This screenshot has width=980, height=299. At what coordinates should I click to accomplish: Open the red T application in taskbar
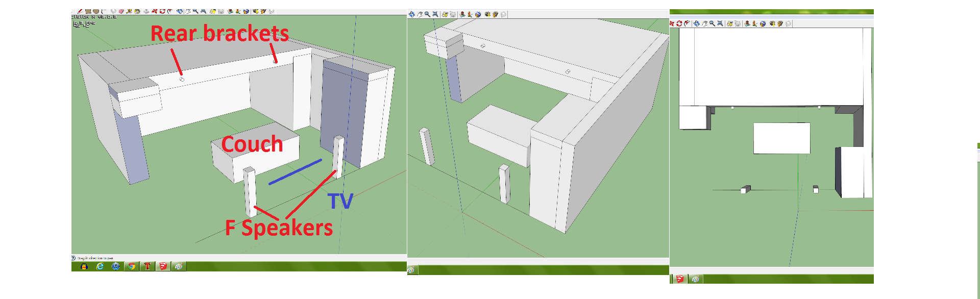[x=148, y=266]
